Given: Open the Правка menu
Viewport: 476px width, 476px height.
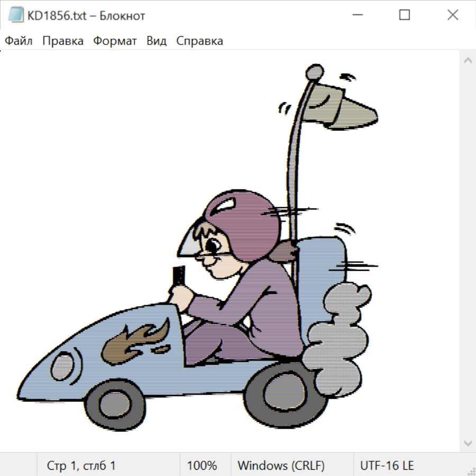Looking at the screenshot, I should [x=63, y=41].
